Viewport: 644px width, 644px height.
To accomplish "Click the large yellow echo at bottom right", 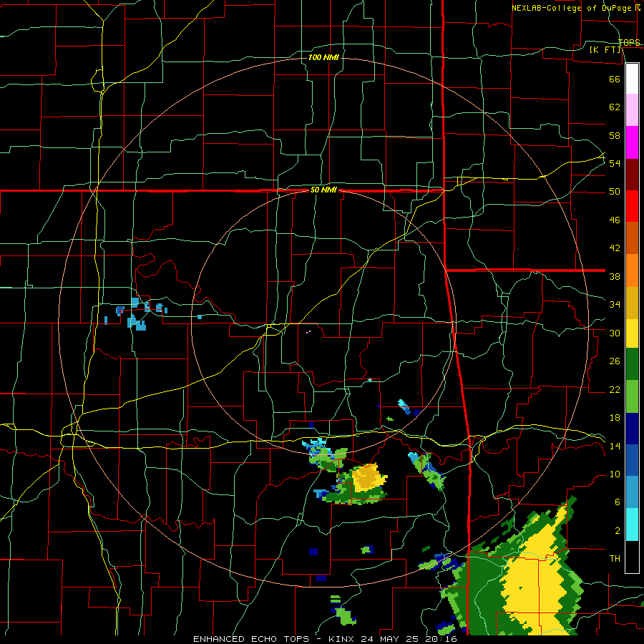I will point(534,583).
